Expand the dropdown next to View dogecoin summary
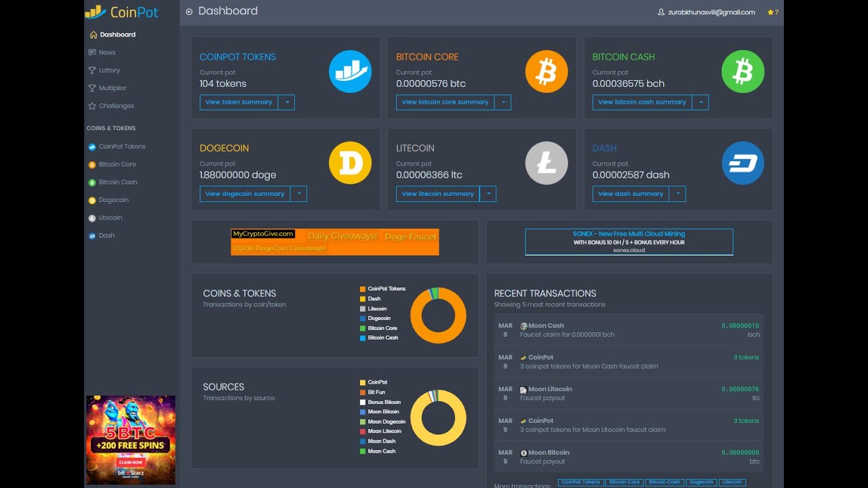This screenshot has height=488, width=868. coord(299,194)
